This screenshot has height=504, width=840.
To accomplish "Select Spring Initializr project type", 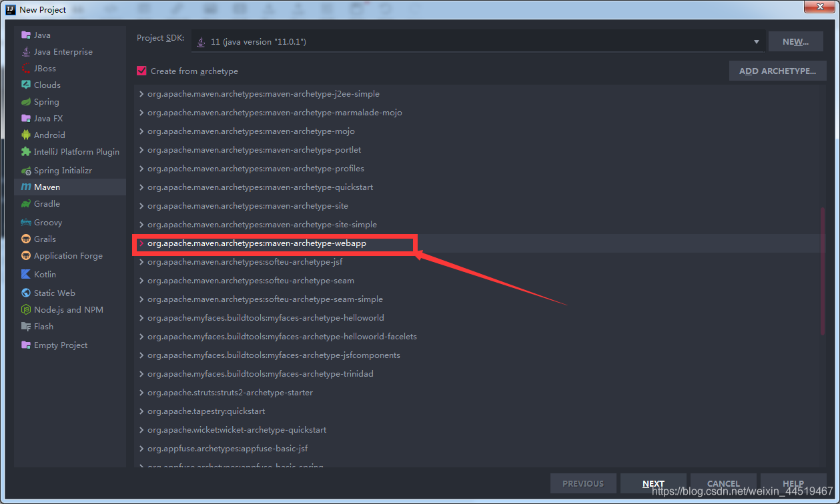I will pyautogui.click(x=70, y=171).
